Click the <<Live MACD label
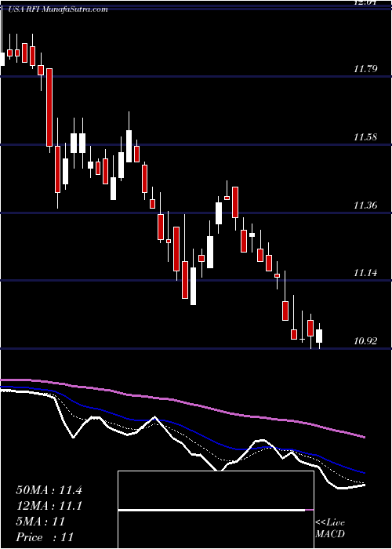The height and width of the screenshot is (549, 392). click(x=330, y=529)
